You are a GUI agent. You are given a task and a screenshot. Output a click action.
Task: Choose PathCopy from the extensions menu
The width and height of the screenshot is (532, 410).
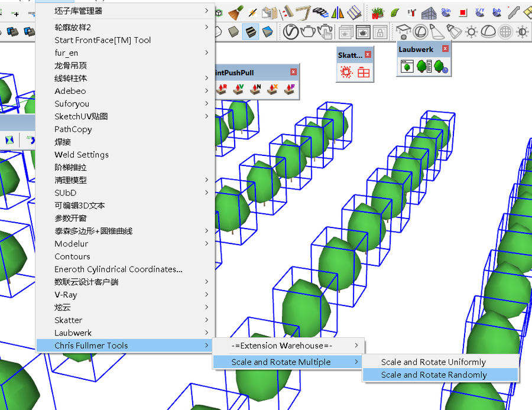(x=125, y=129)
